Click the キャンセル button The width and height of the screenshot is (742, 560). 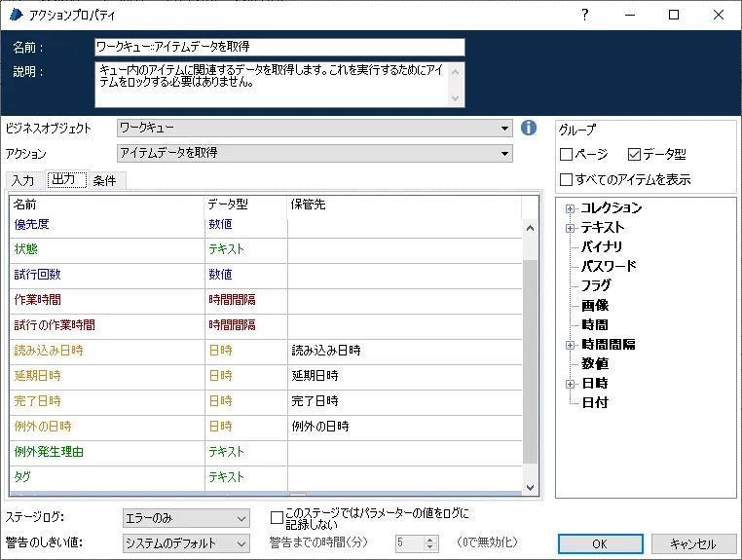pyautogui.click(x=693, y=543)
